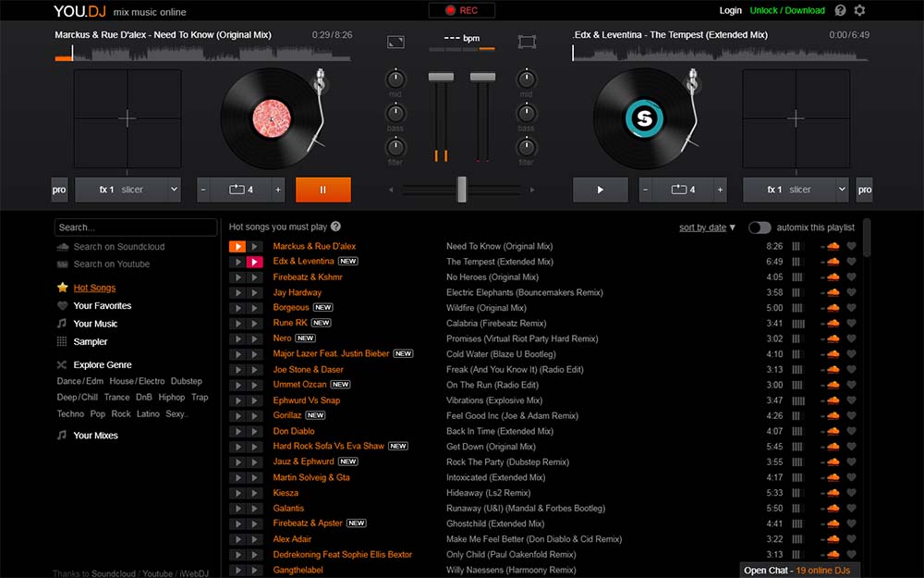924x578 pixels.
Task: Load Galantis onto the left deck
Action: tap(237, 509)
